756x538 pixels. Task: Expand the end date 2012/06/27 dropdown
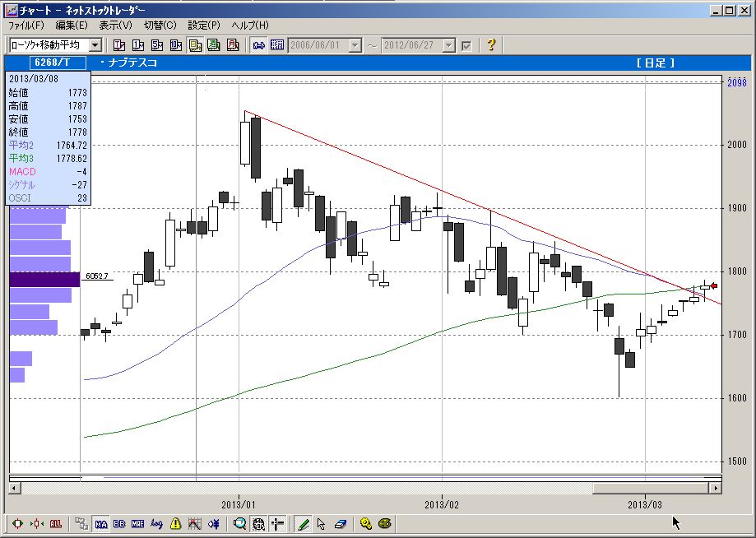(450, 45)
